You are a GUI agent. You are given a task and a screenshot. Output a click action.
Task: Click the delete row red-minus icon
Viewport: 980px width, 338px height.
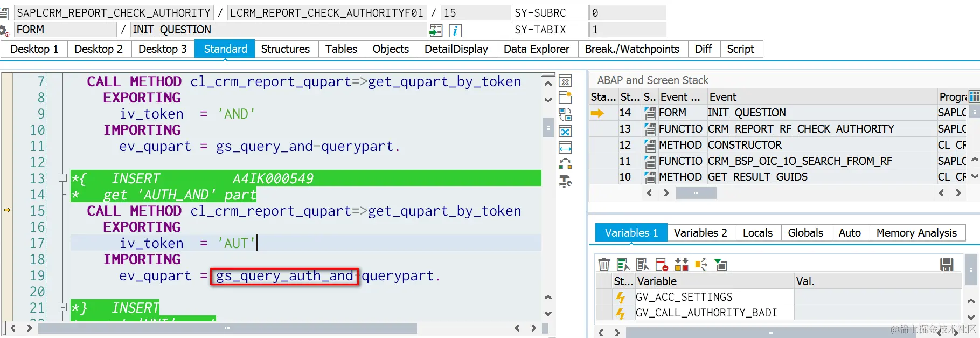click(x=662, y=264)
